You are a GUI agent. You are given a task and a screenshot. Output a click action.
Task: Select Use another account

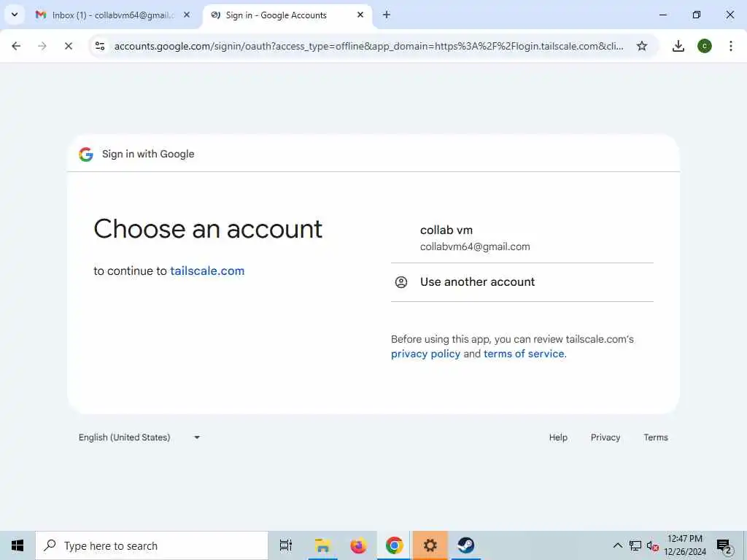pyautogui.click(x=522, y=282)
